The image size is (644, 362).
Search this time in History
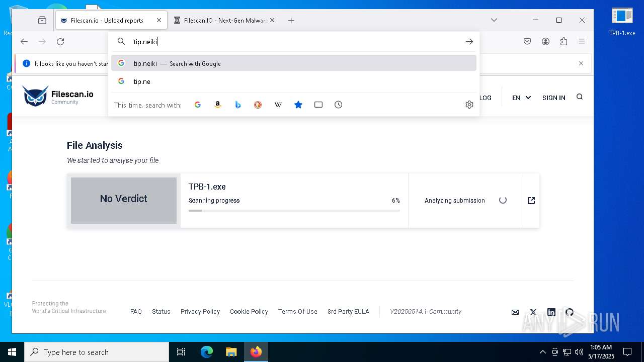tap(339, 105)
